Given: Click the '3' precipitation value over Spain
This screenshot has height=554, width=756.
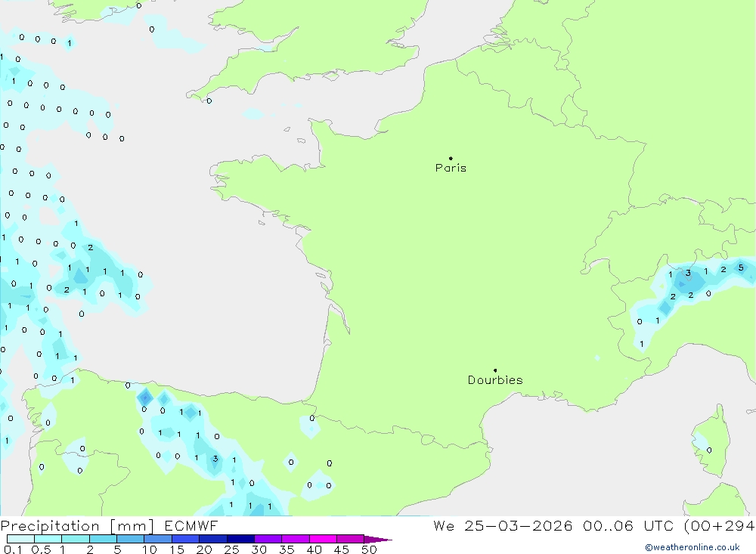Looking at the screenshot, I should [x=215, y=459].
